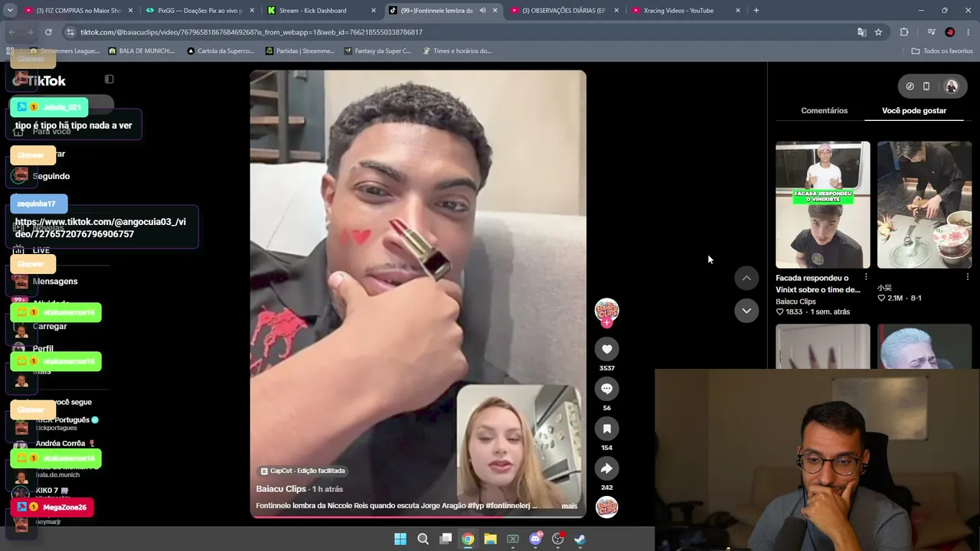
Task: Open the Chrome extensions puzzle icon
Action: pos(904,32)
